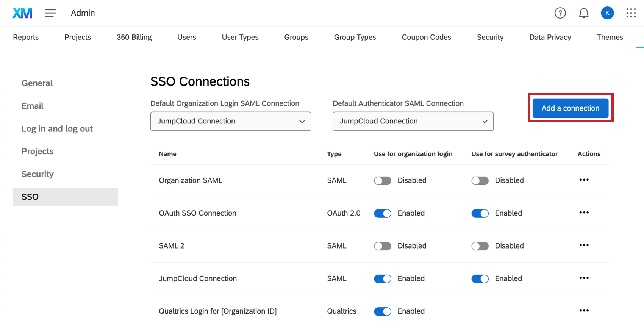Screen dimensions: 644x322
Task: Click Use for survey authenticator header
Action: (x=514, y=154)
